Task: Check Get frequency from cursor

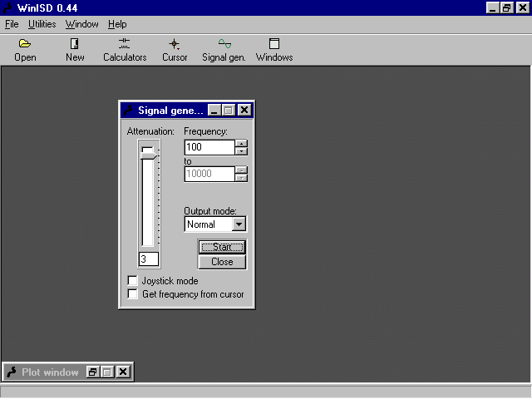Action: point(133,293)
